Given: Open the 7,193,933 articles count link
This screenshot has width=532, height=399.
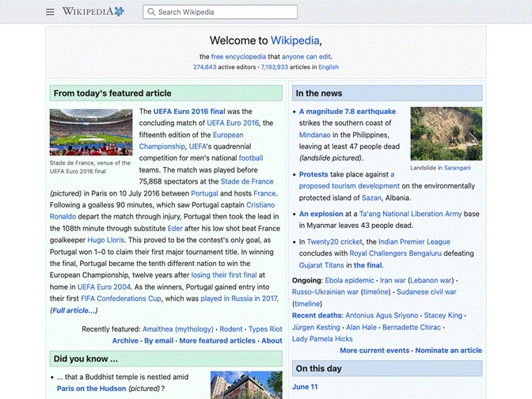Looking at the screenshot, I should pyautogui.click(x=274, y=66).
